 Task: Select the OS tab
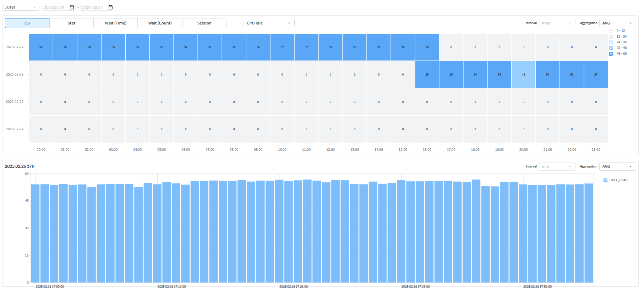coord(27,23)
